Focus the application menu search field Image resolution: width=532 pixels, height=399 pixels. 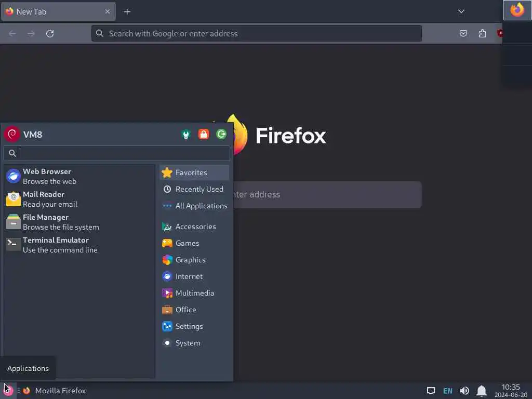pyautogui.click(x=117, y=153)
